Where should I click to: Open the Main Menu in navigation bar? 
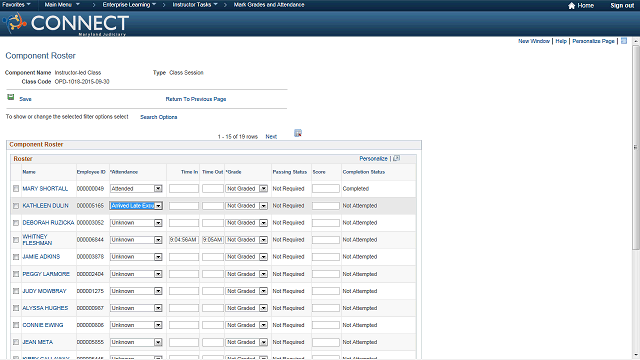[x=62, y=5]
